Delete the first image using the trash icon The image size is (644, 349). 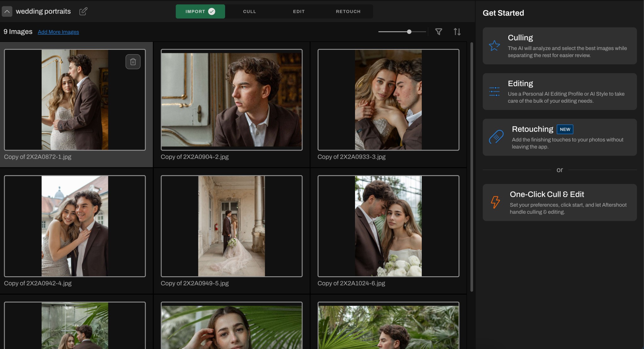click(133, 62)
